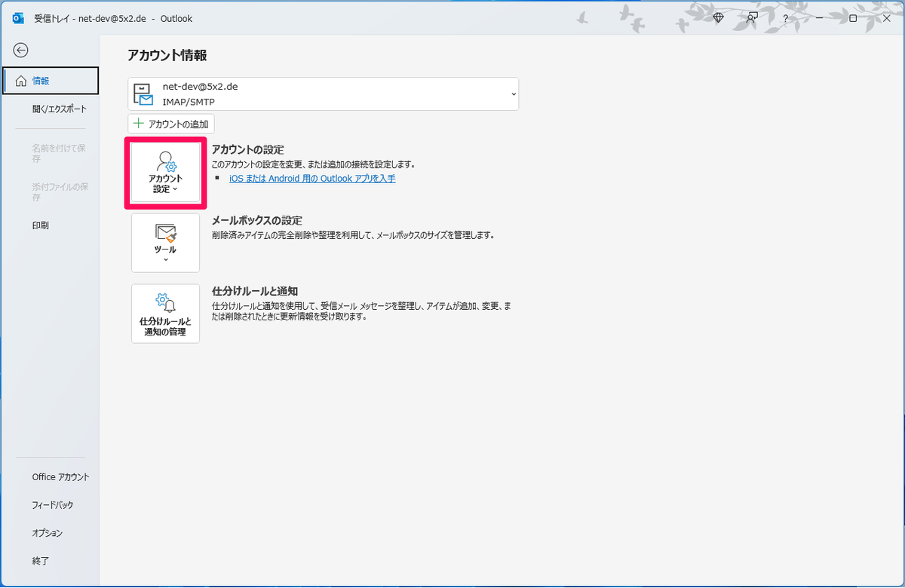The image size is (905, 588).
Task: Click the 仕分けルールと通知 heading text
Action: click(x=255, y=292)
